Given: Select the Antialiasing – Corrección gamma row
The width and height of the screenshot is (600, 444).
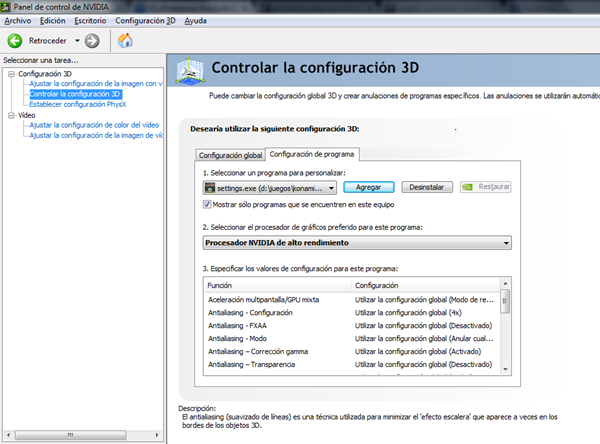Looking at the screenshot, I should 352,352.
